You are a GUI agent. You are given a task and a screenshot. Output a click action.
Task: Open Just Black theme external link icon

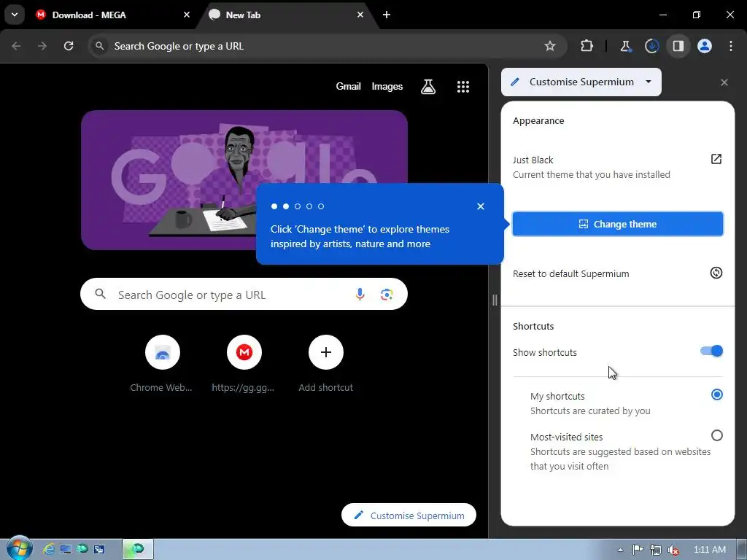coord(716,159)
